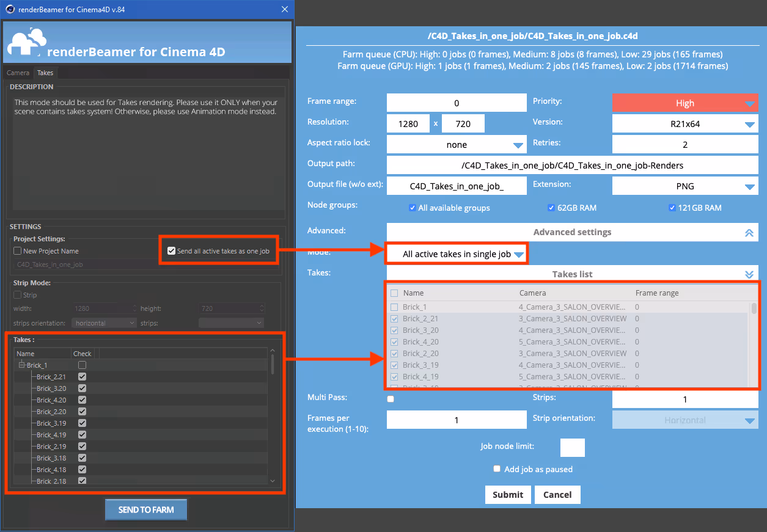Click the Output path field

coord(572,165)
